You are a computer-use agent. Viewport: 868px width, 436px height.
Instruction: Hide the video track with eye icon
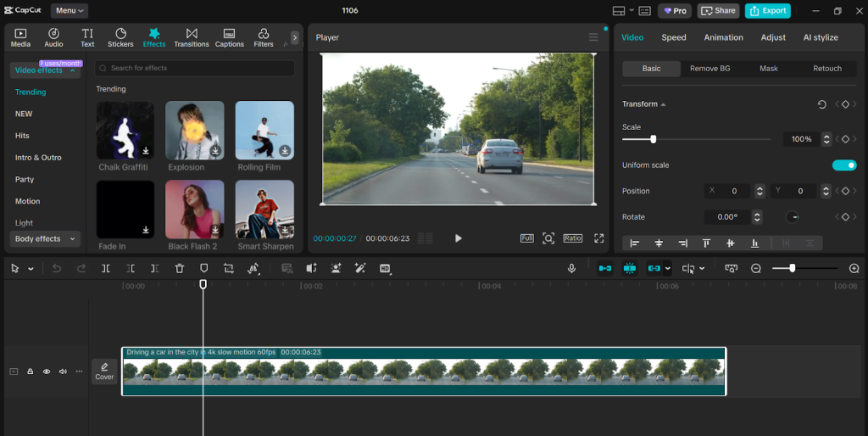coord(47,372)
